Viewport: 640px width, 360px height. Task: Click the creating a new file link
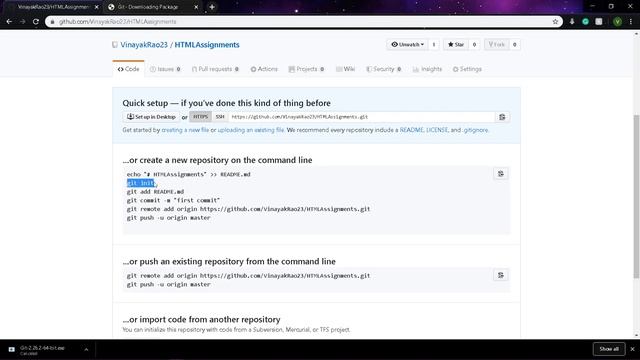click(185, 130)
